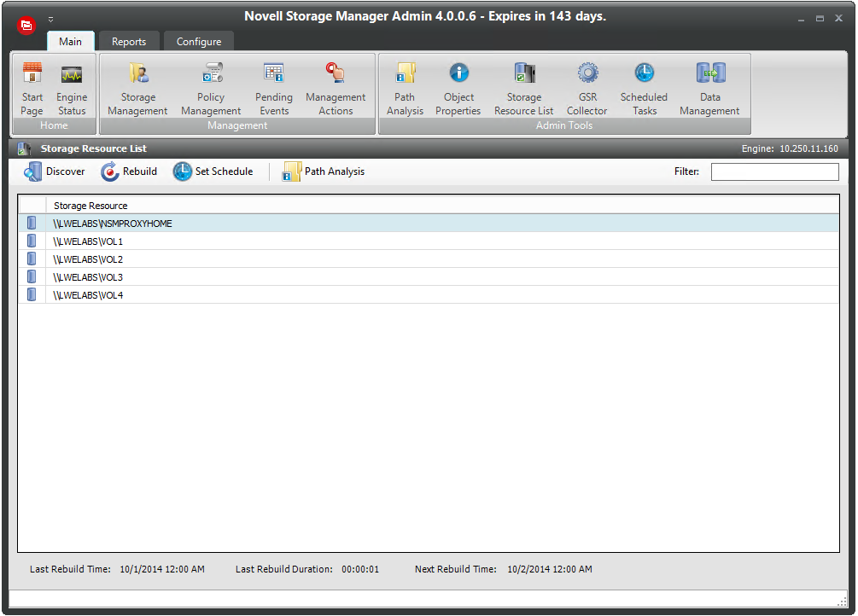Open the Start Page ribbon icon
The height and width of the screenshot is (616, 858).
click(32, 89)
